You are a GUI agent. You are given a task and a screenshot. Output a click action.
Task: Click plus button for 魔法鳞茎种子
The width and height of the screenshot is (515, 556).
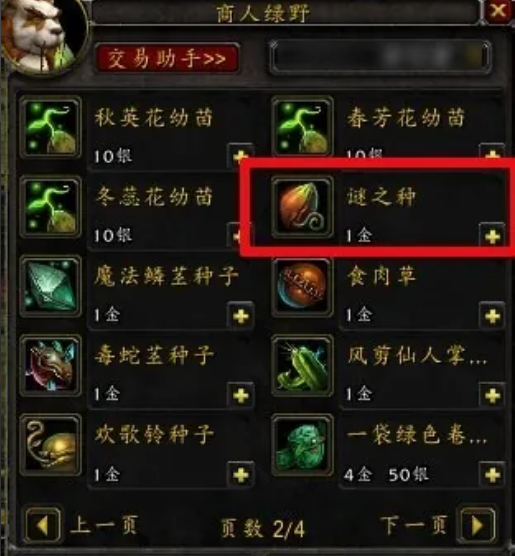[240, 316]
